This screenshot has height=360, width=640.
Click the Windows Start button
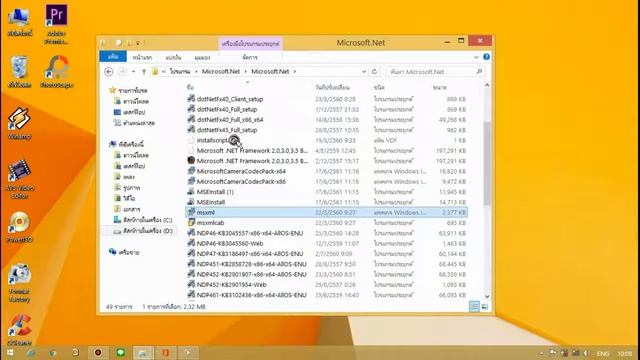(x=10, y=353)
